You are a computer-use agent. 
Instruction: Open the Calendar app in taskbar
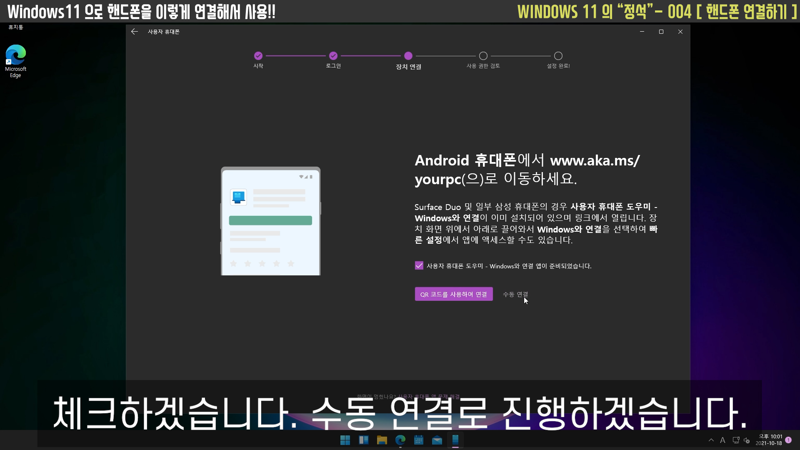coord(418,440)
